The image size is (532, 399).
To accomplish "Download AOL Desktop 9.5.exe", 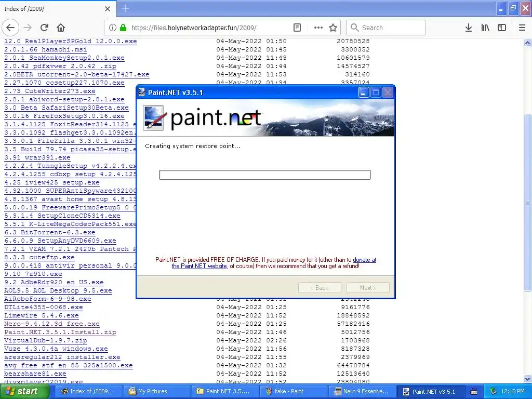I will (x=58, y=291).
